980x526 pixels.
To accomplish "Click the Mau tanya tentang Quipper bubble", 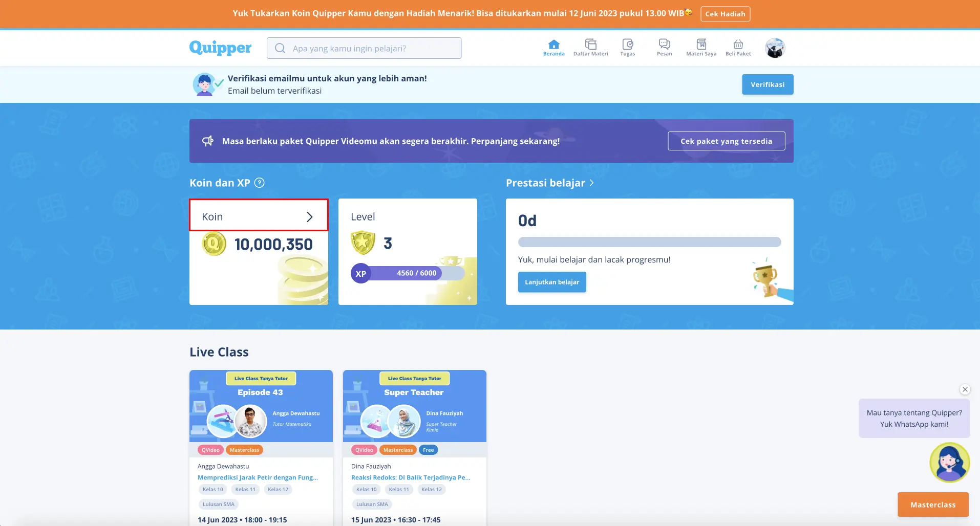I will pyautogui.click(x=914, y=419).
